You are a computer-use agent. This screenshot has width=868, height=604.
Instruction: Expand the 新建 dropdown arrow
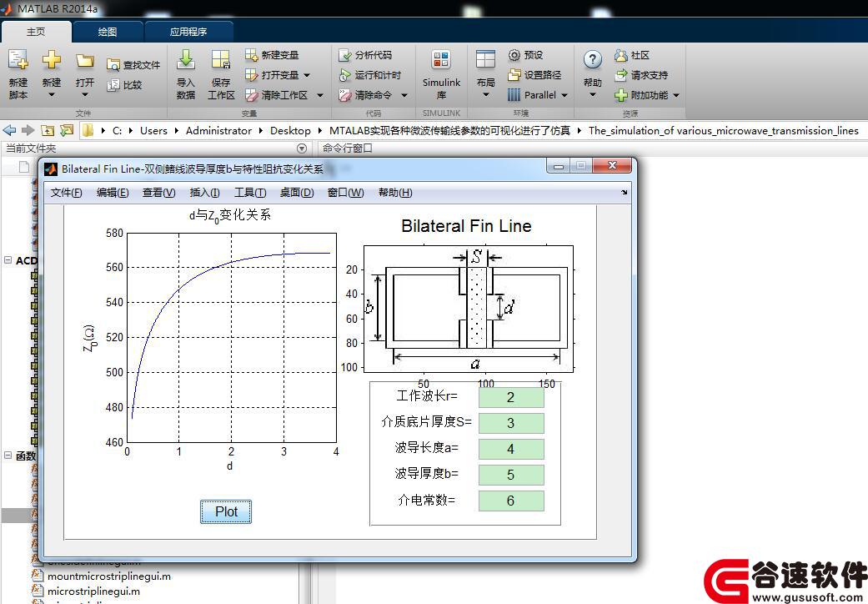pos(52,95)
